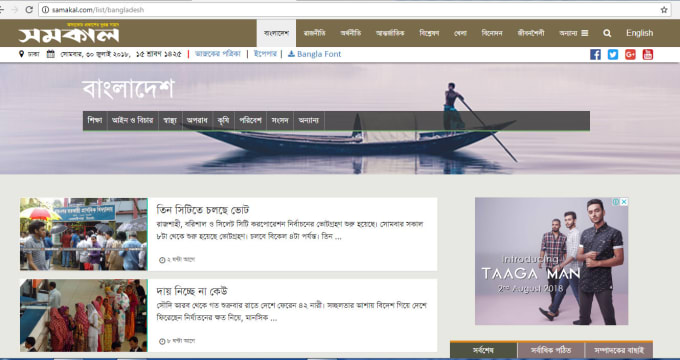
Task: Open the Samakal logo home link
Action: click(x=69, y=33)
